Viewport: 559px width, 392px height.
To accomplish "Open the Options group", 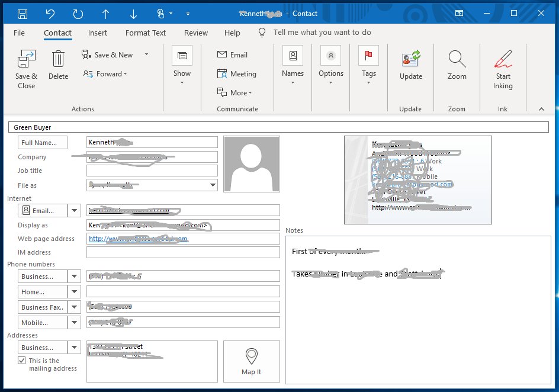I will click(331, 65).
